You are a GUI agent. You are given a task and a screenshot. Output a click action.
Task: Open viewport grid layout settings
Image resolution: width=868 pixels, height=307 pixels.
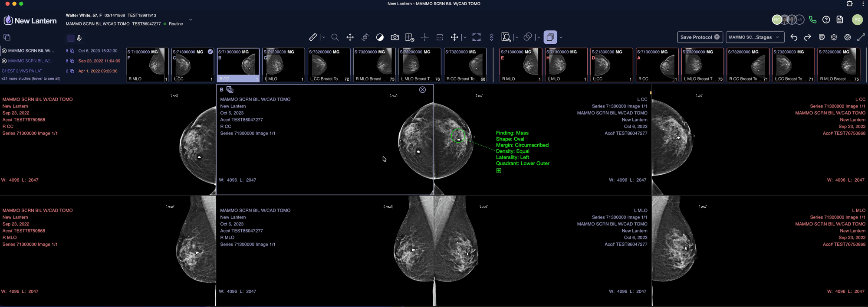click(410, 37)
